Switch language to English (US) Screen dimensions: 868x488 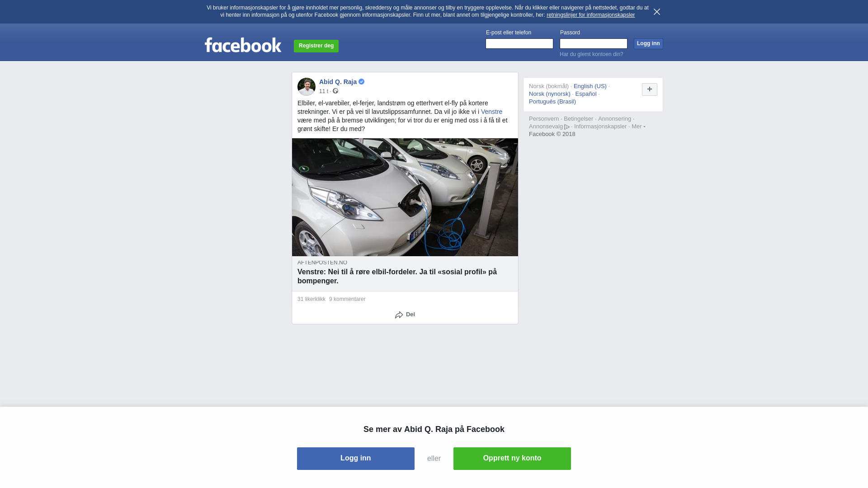[590, 86]
